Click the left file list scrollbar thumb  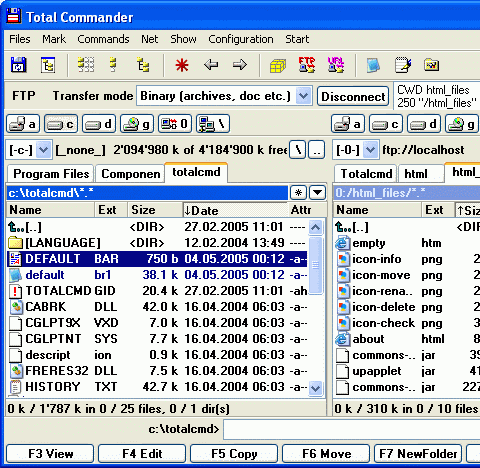[315, 265]
